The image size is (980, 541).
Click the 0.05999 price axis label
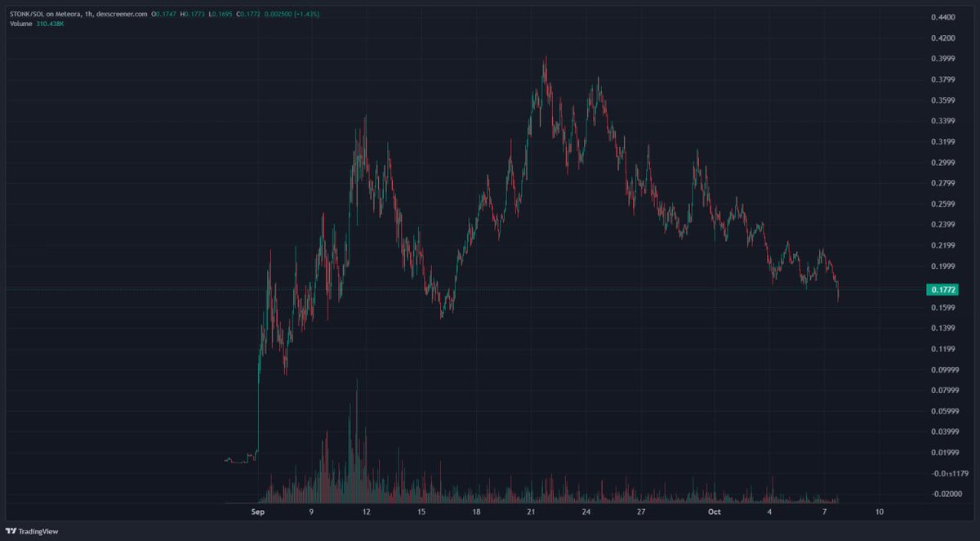pos(945,411)
